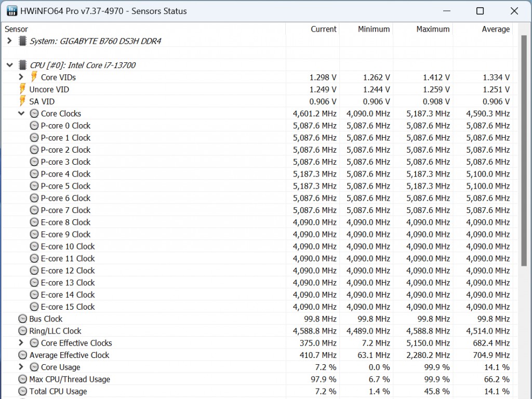Collapse the Core Clocks group
The height and width of the screenshot is (399, 532).
21,113
